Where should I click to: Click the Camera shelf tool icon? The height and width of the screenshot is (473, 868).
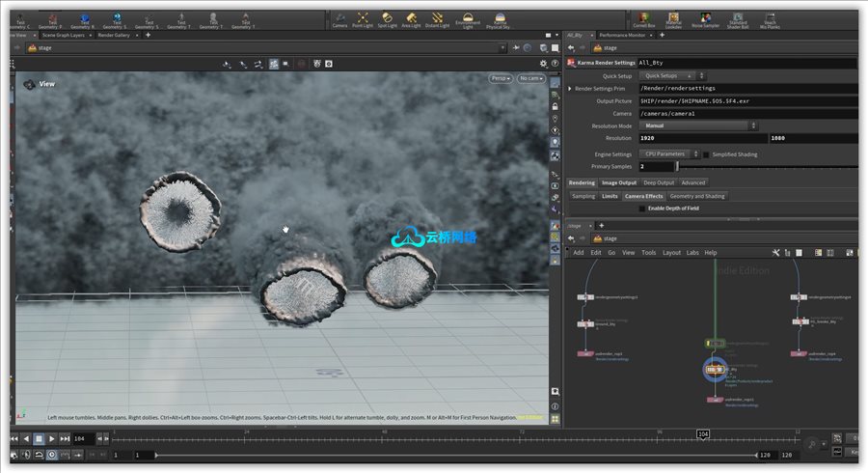[339, 18]
